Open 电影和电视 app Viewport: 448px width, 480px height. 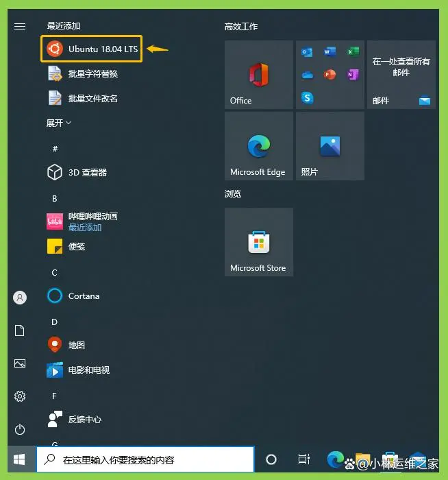[x=78, y=370]
